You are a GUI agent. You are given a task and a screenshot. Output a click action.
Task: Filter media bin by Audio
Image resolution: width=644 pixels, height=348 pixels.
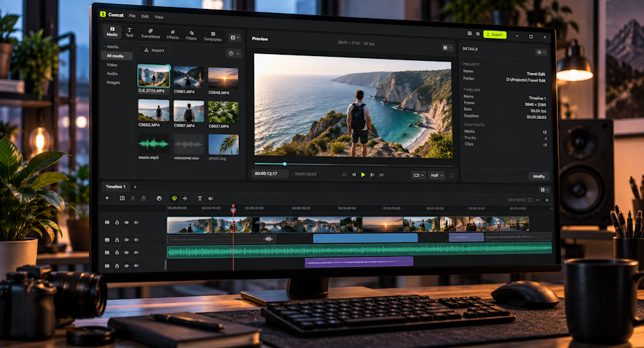[112, 73]
